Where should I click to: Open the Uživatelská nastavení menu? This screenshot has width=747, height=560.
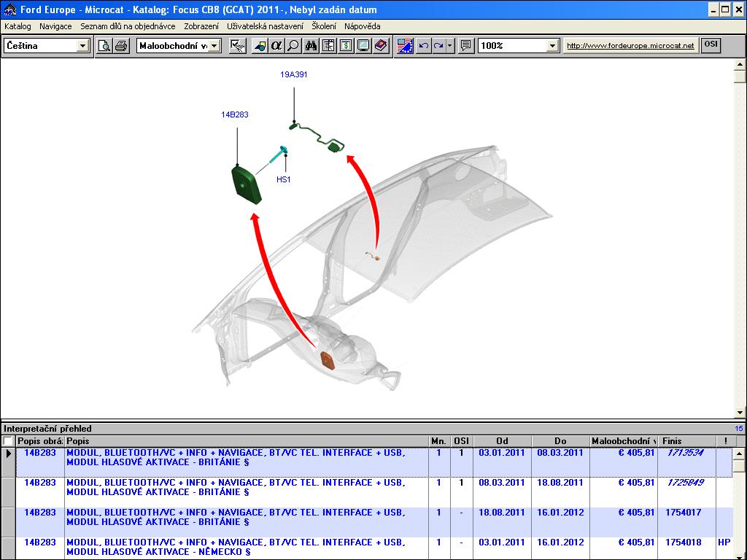265,26
